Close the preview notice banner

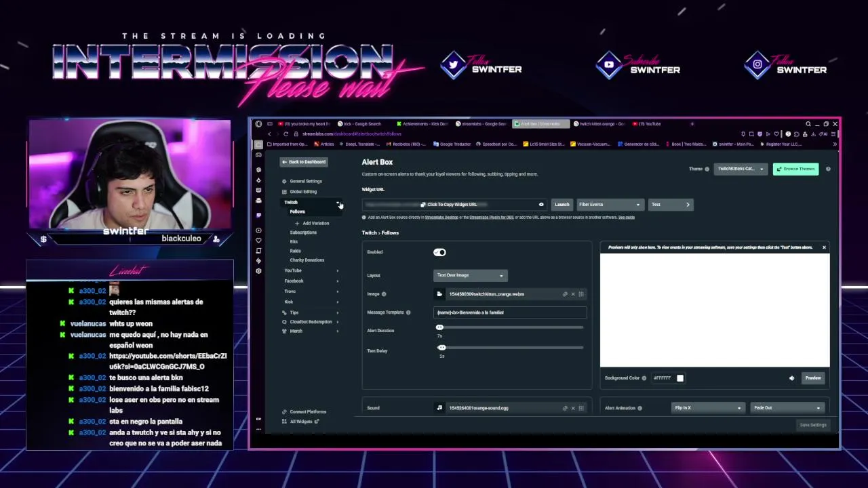click(824, 247)
